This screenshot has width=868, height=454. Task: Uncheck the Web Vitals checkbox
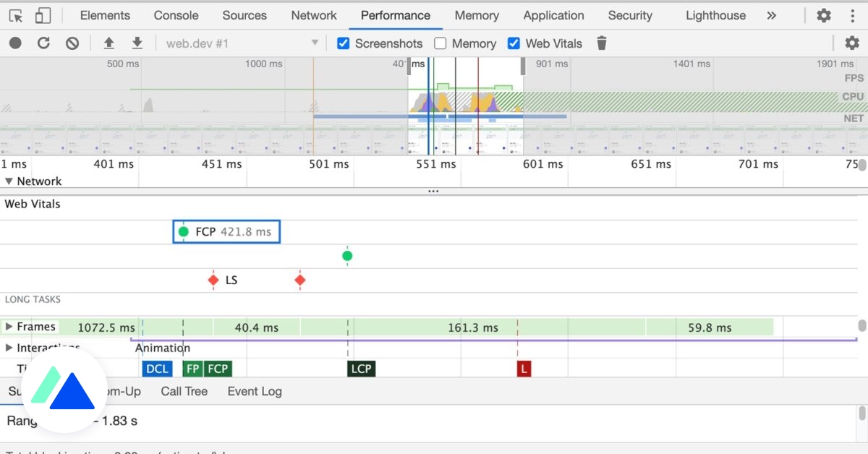point(514,43)
